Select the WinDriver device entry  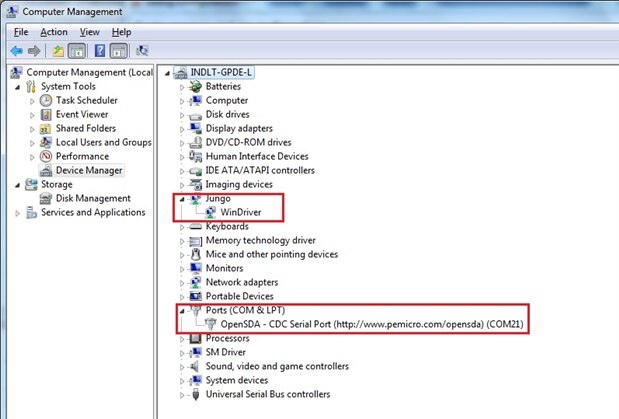241,212
